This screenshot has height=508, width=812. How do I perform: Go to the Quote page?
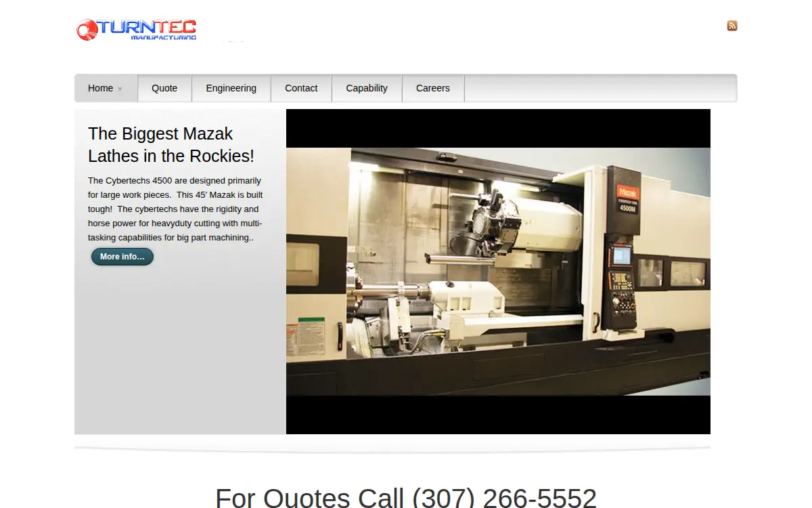(164, 88)
